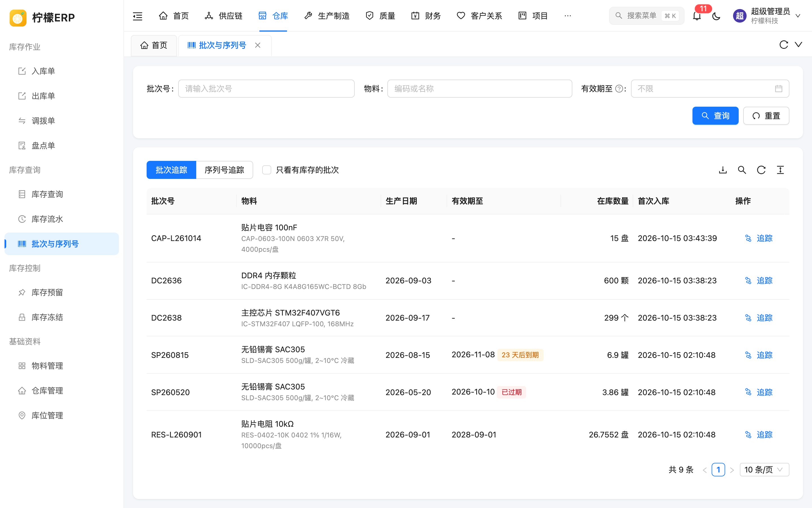Click the help question mark beside 有效期至
The image size is (812, 508).
pos(619,89)
